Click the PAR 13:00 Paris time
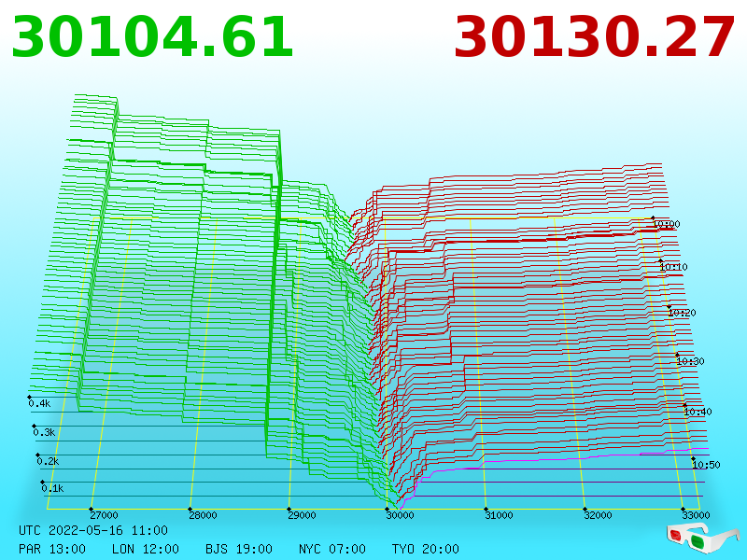Image resolution: width=747 pixels, height=560 pixels. click(x=52, y=549)
